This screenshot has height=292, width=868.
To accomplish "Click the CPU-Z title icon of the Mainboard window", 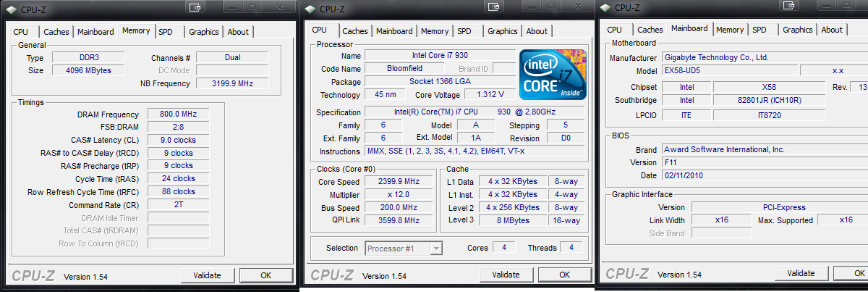I will point(605,7).
